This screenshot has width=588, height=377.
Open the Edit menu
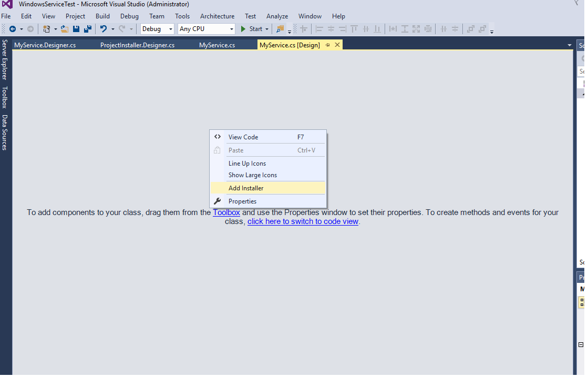[x=26, y=16]
